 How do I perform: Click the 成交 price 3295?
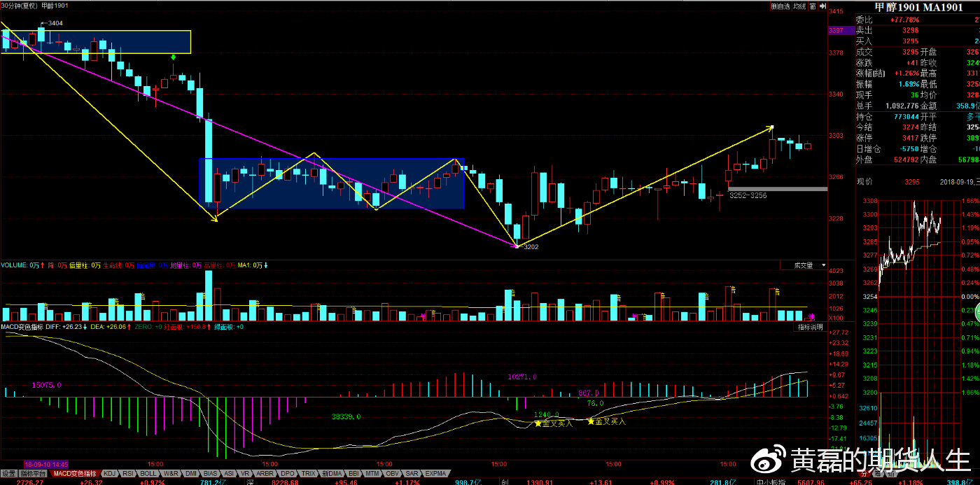(910, 52)
